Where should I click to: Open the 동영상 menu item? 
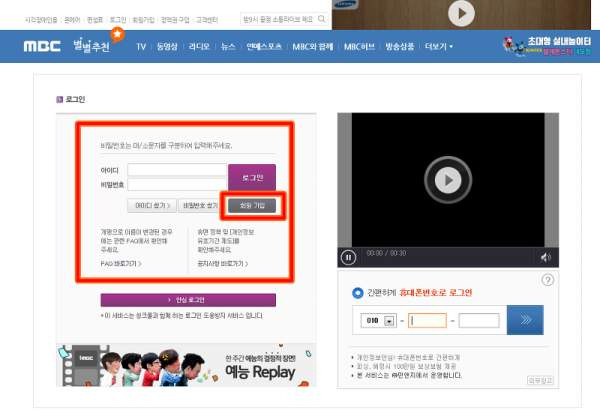tap(167, 47)
